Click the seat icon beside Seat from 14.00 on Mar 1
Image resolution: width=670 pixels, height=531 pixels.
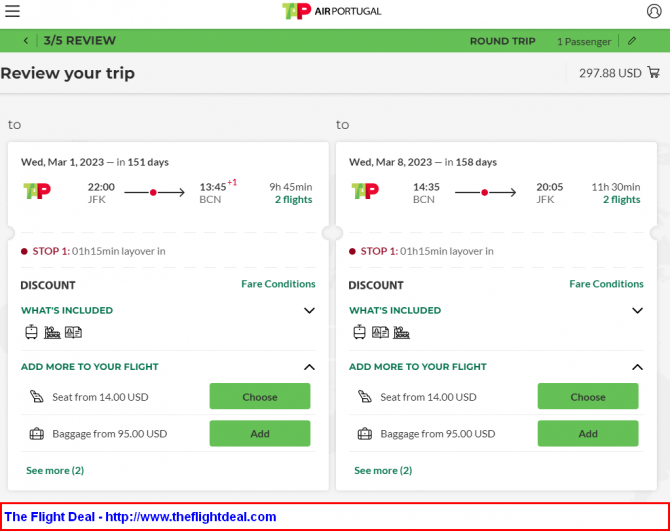click(x=37, y=396)
